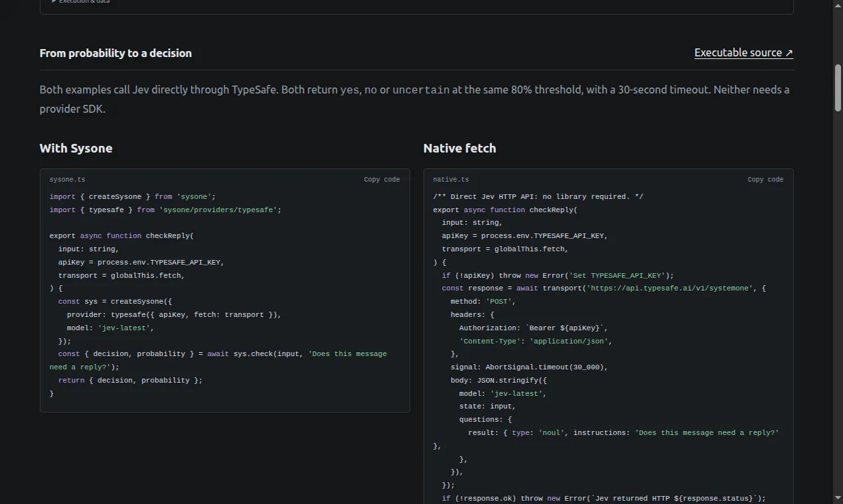843x504 pixels.
Task: Click the 'From probability to a decision' heading
Action: (115, 53)
